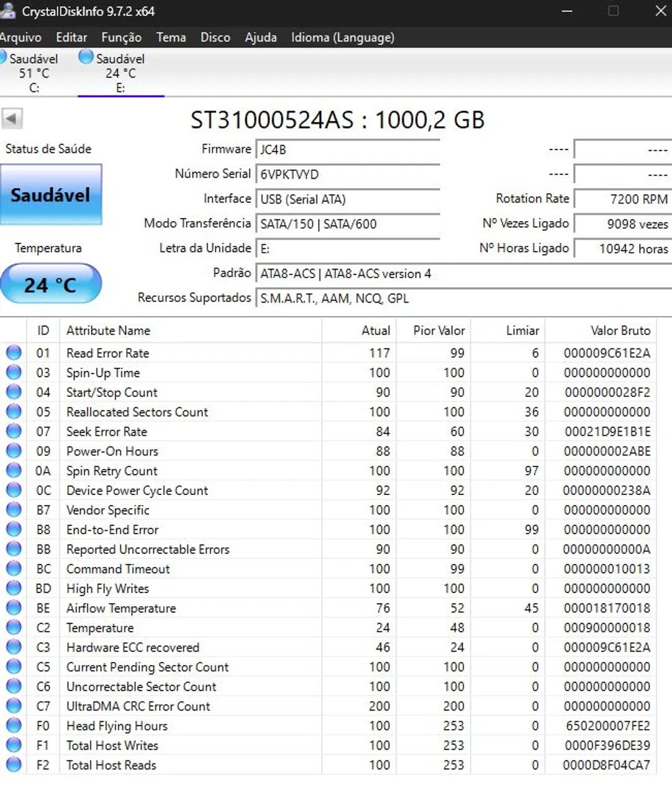Click the blue status dot beside Read Error Rate
The width and height of the screenshot is (672, 795).
pyautogui.click(x=14, y=353)
